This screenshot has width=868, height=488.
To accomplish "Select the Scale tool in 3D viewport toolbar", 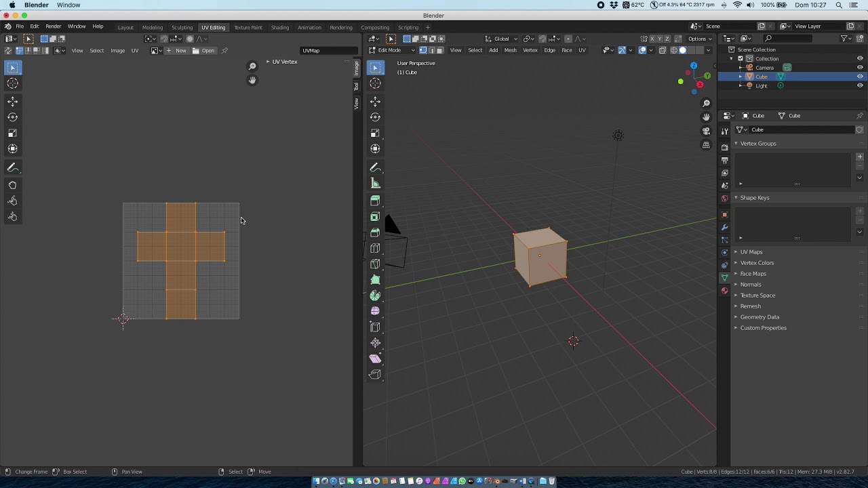I will point(375,133).
